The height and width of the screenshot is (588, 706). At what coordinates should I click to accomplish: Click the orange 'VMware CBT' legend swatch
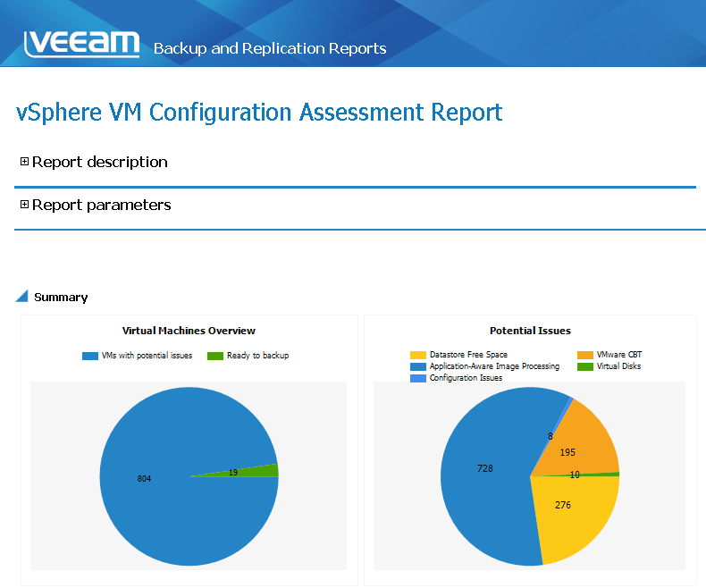tap(584, 355)
